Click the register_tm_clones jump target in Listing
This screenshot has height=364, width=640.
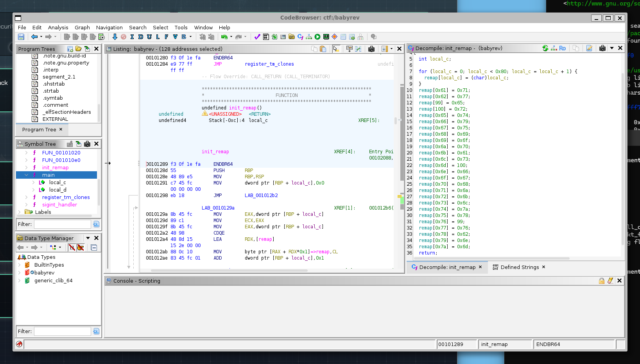pyautogui.click(x=269, y=64)
